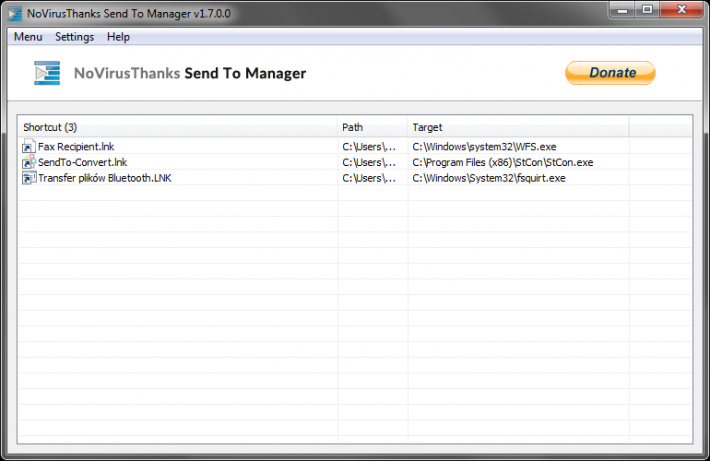Click the StCon.exe target path
The image size is (710, 461).
pos(503,162)
